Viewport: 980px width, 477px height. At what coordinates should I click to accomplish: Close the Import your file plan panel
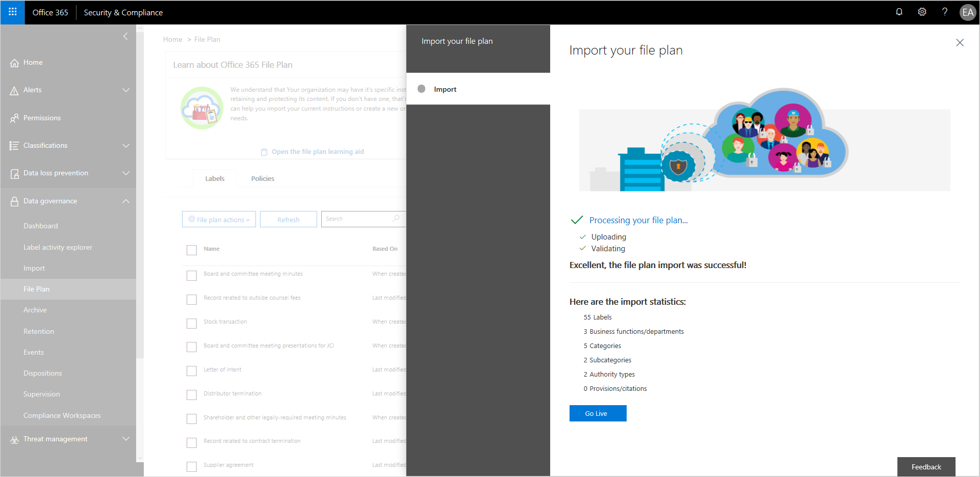coord(960,43)
